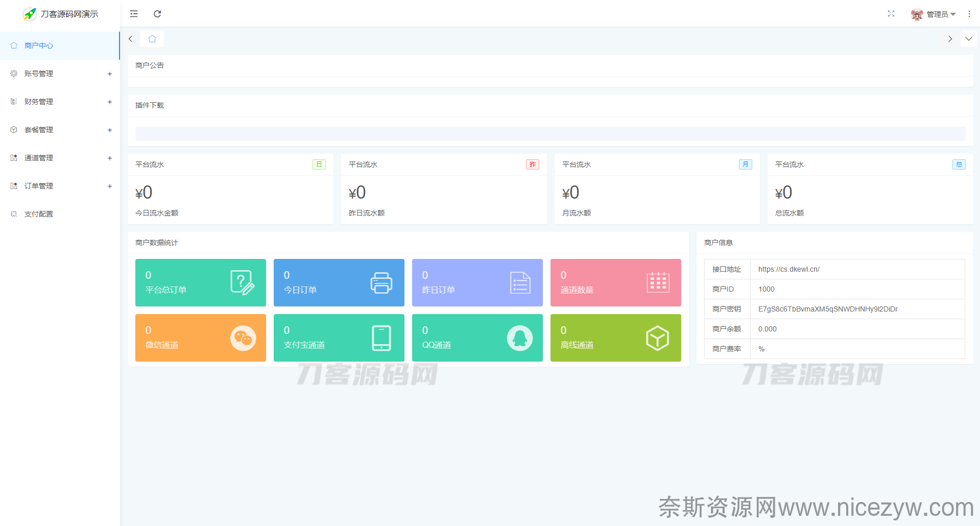The height and width of the screenshot is (526, 980).
Task: Expand the 通道管理 menu
Action: coord(60,158)
